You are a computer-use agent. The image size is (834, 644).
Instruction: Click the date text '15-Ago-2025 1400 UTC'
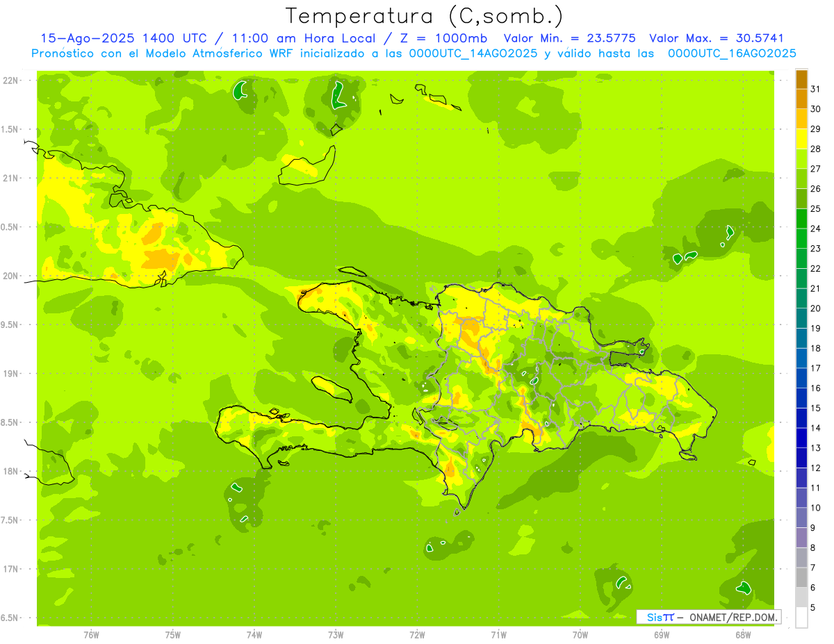tap(124, 38)
